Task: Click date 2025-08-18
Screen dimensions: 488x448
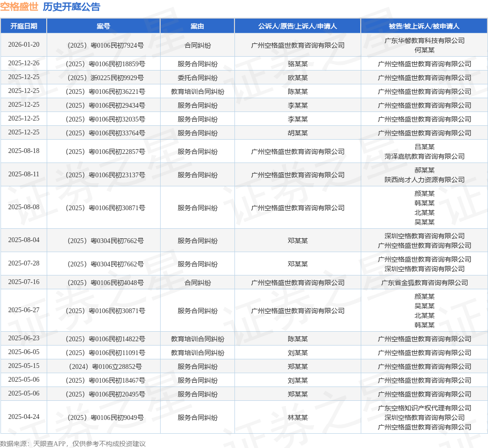Action: click(24, 151)
